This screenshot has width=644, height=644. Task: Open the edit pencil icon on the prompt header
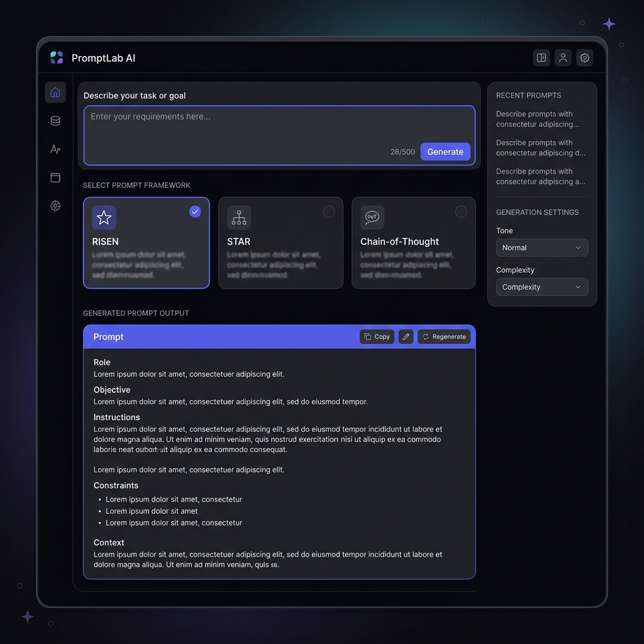point(406,336)
